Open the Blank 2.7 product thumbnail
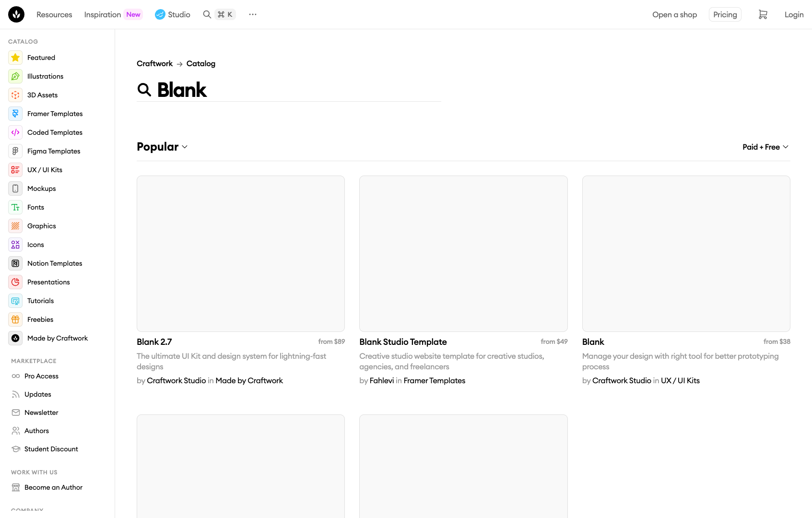Image resolution: width=812 pixels, height=518 pixels. point(241,253)
